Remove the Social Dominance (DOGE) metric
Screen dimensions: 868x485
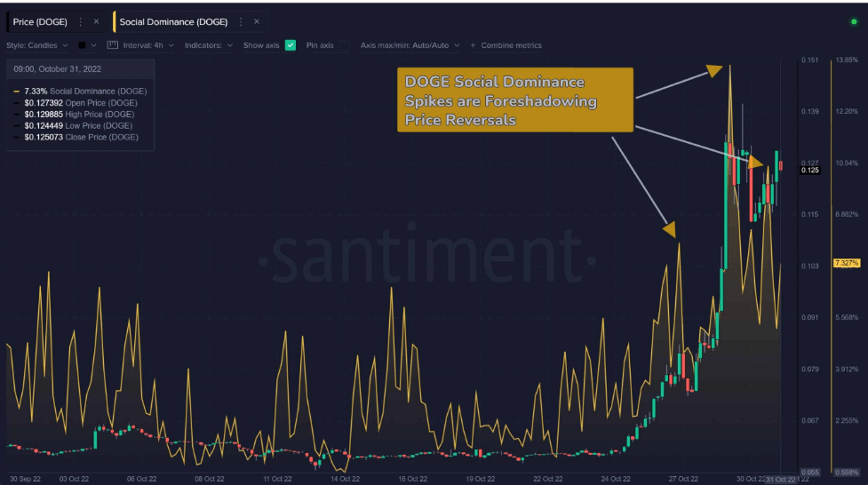pos(257,21)
